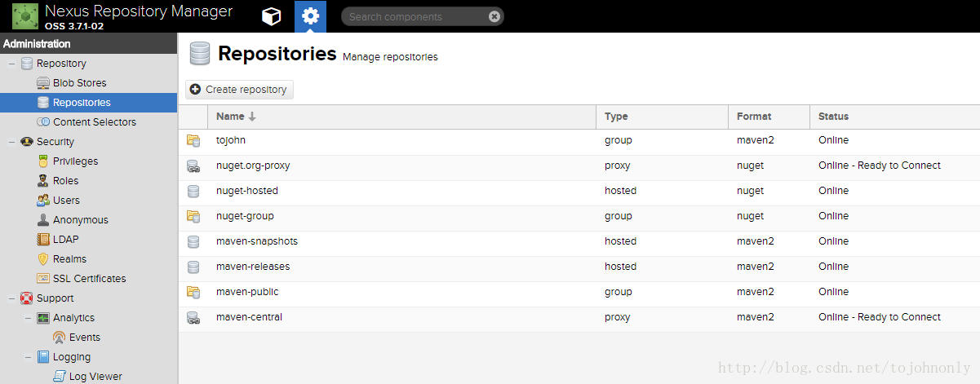Open the Browse cube icon in header

coord(272,16)
